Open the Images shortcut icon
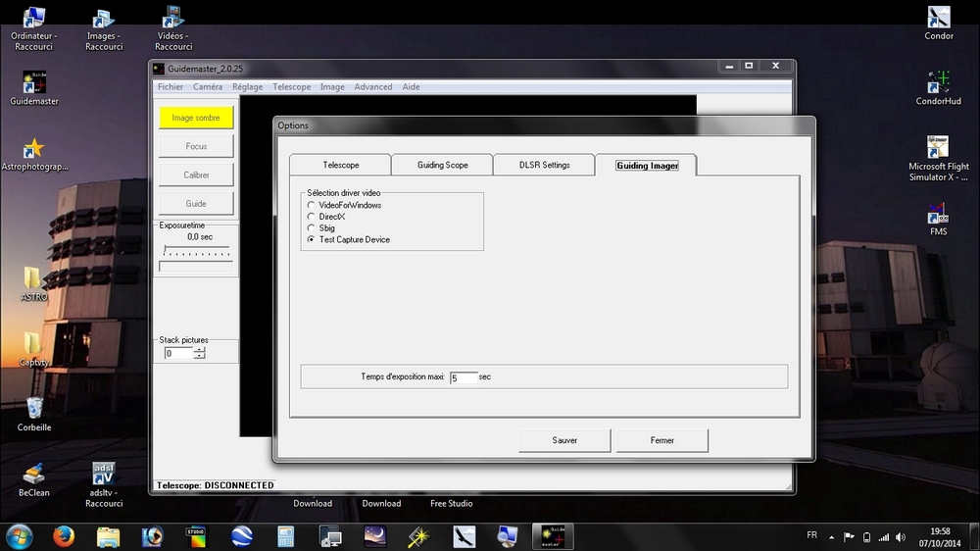Image resolution: width=980 pixels, height=551 pixels. point(104,28)
